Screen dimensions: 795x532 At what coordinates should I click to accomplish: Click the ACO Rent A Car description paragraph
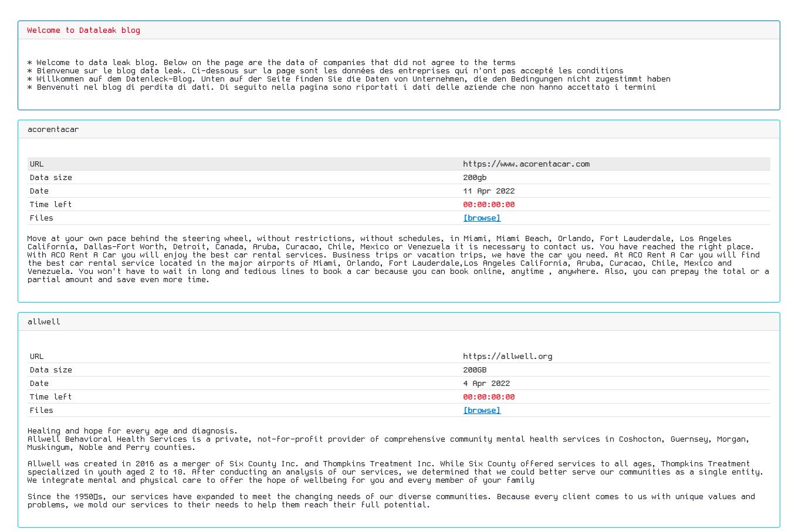398,259
